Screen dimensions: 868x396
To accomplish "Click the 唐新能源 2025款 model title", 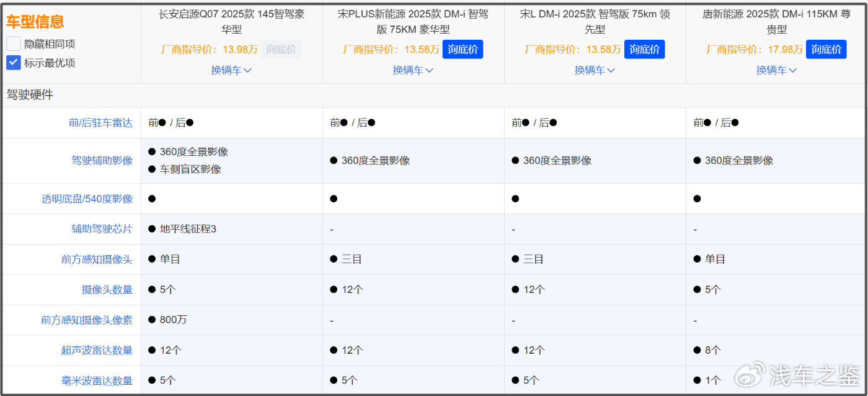I will point(776,21).
